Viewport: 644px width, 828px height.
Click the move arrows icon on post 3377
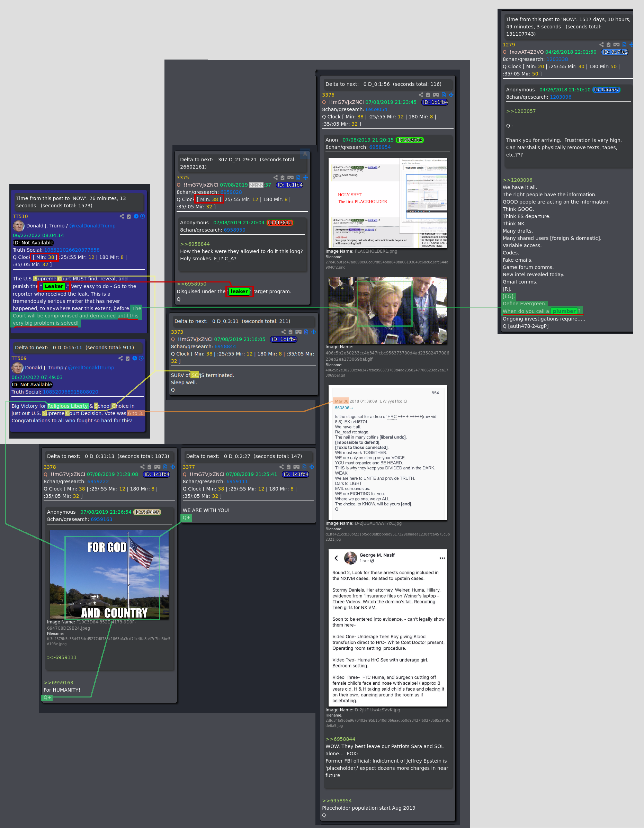[312, 467]
